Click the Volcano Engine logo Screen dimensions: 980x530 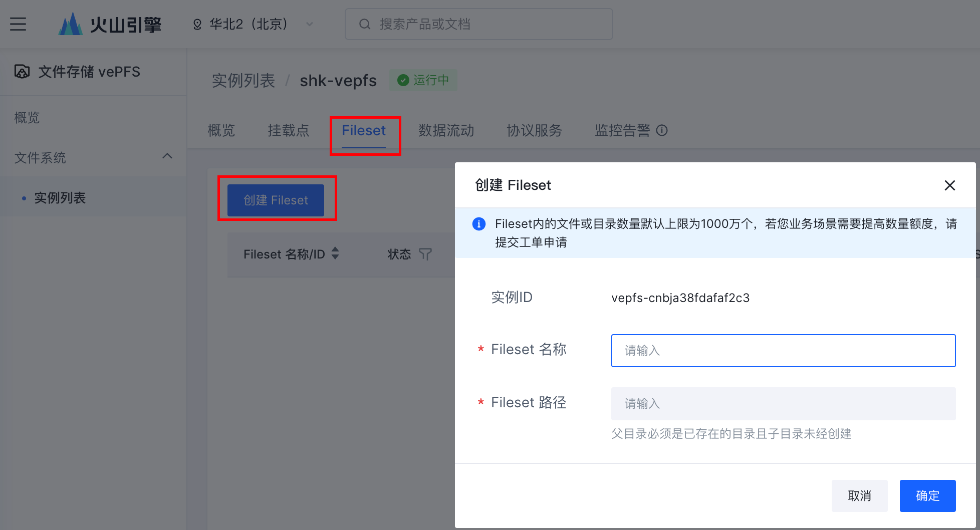pyautogui.click(x=110, y=24)
